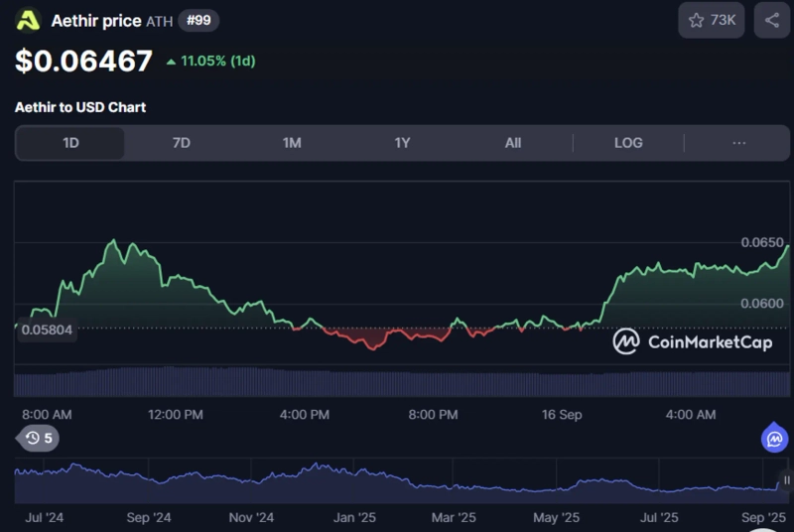
Task: Toggle LOG scale on the chart
Action: point(628,143)
